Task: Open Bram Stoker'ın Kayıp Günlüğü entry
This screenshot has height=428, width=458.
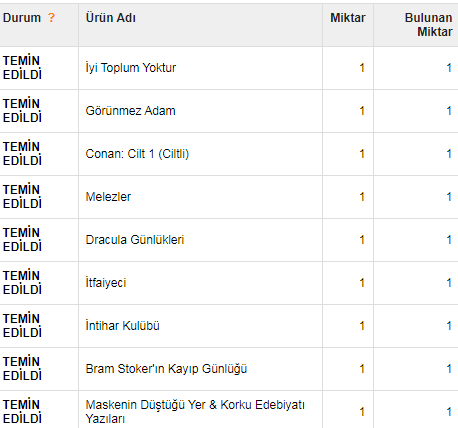Action: tap(166, 369)
